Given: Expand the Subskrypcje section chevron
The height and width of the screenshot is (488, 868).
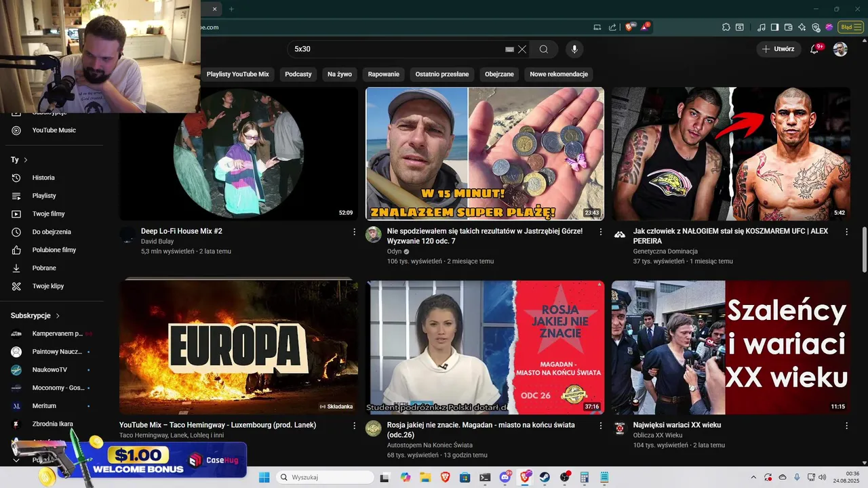Looking at the screenshot, I should point(58,316).
